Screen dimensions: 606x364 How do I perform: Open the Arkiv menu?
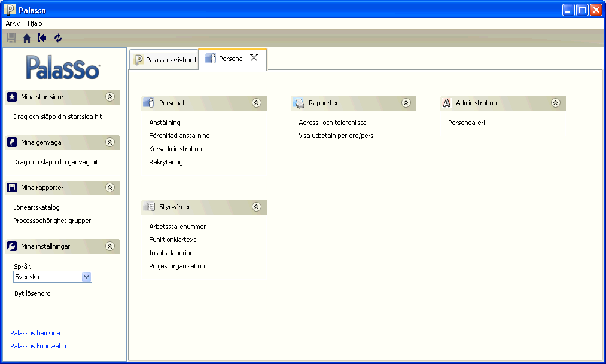13,23
